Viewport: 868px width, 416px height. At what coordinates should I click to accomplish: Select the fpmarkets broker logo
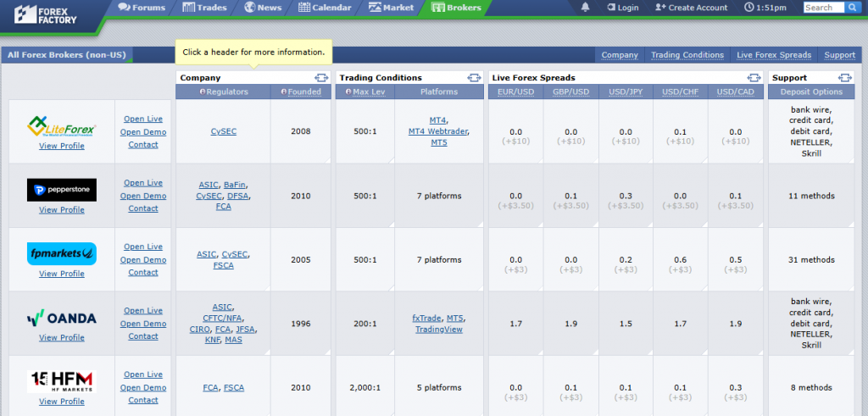(61, 253)
